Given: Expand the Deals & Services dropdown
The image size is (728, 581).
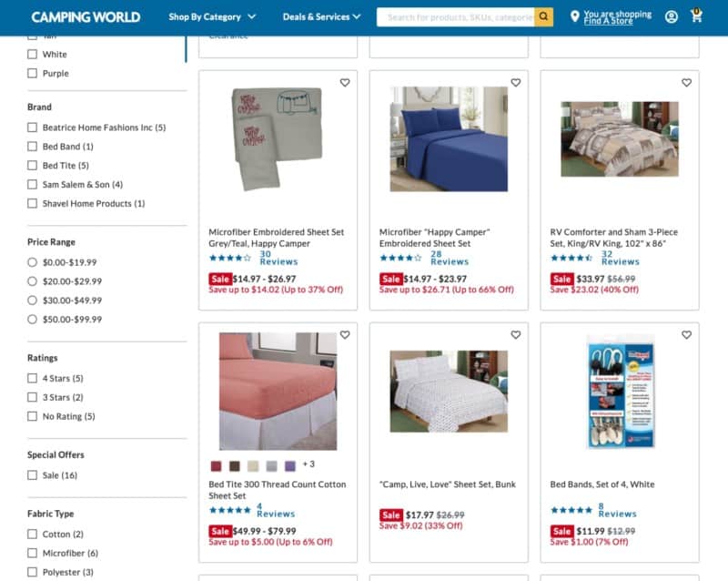Looking at the screenshot, I should point(322,17).
